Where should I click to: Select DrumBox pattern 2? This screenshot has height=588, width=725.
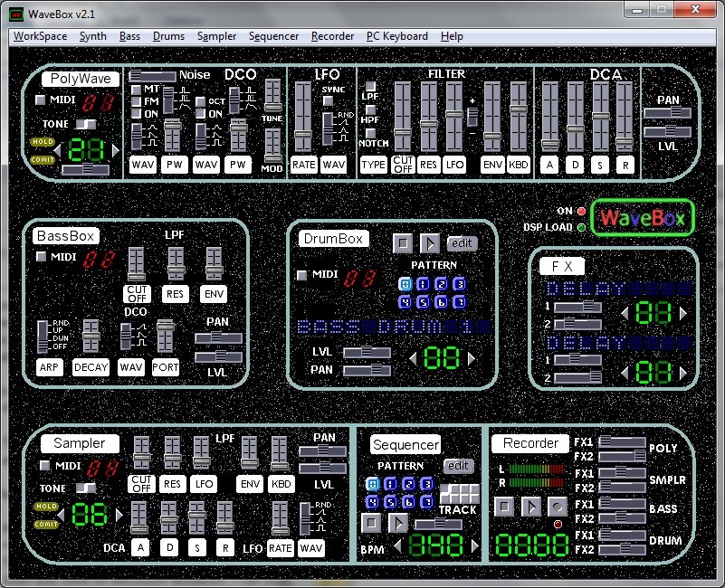[x=441, y=284]
